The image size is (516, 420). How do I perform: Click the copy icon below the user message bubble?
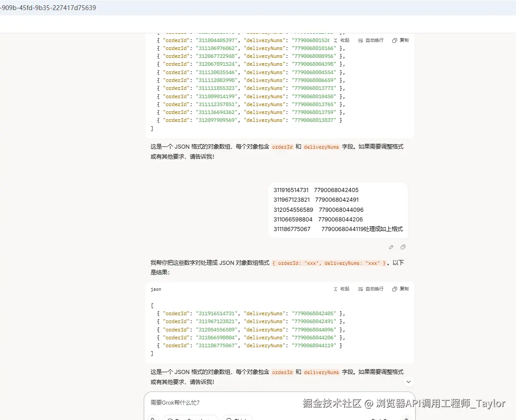click(403, 247)
